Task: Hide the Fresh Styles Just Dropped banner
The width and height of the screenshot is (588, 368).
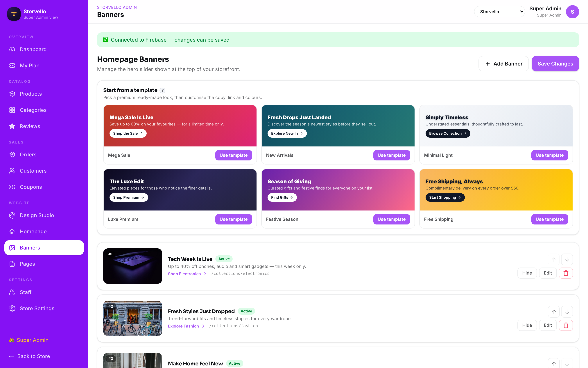Action: point(527,325)
